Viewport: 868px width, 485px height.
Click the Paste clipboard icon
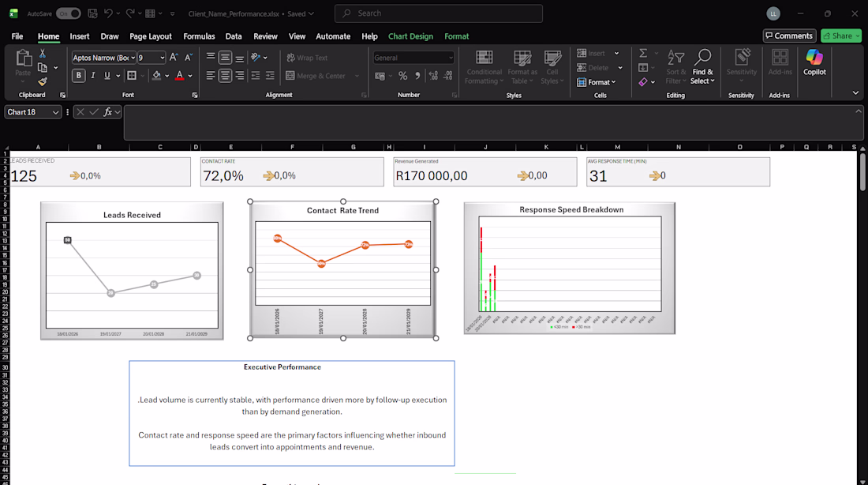click(x=23, y=58)
